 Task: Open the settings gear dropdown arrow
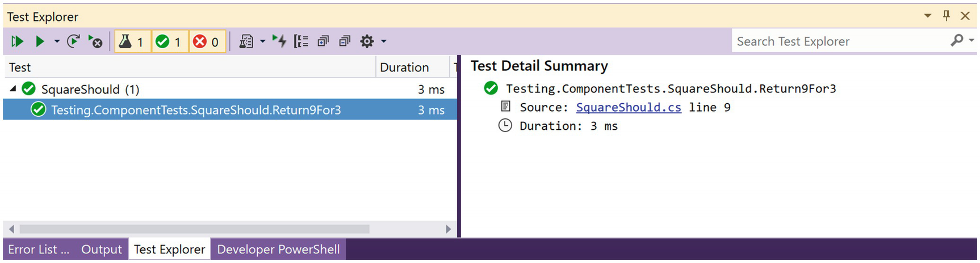[384, 41]
